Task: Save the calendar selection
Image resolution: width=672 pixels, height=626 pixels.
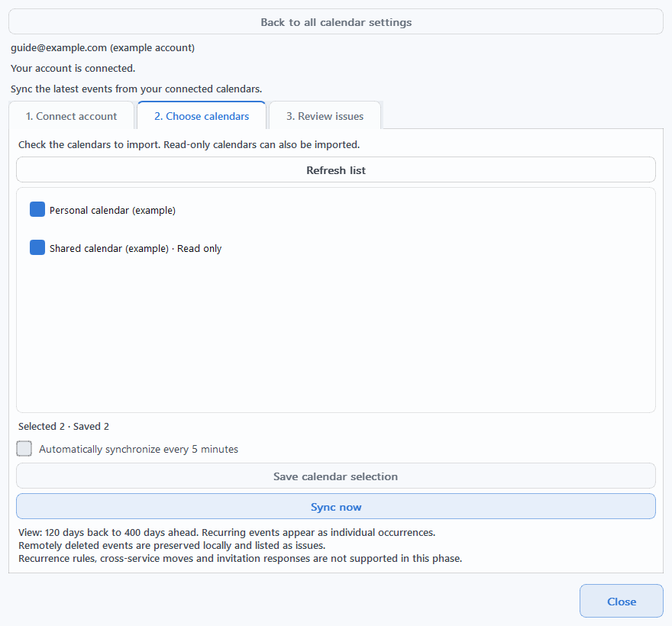Action: tap(336, 476)
